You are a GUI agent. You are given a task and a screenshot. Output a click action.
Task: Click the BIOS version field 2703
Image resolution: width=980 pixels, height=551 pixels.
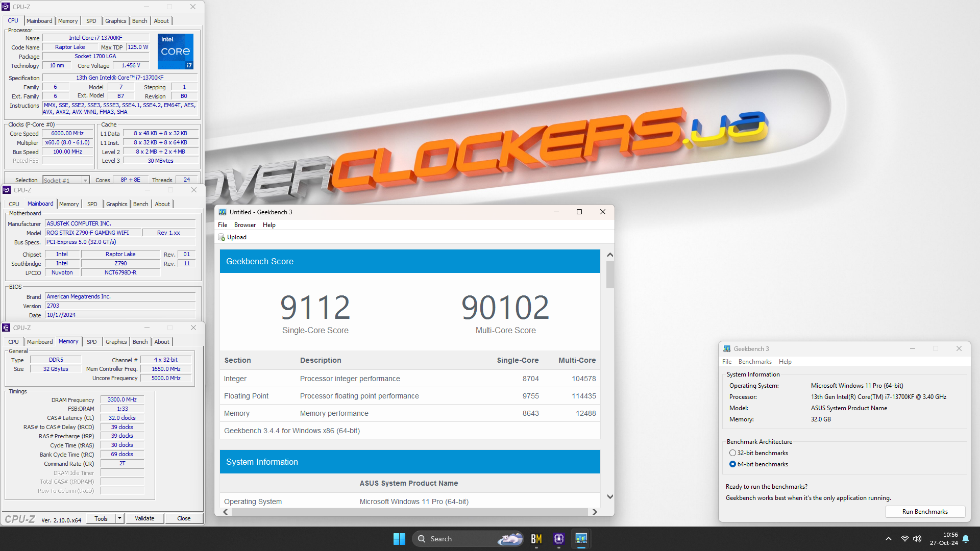point(120,306)
